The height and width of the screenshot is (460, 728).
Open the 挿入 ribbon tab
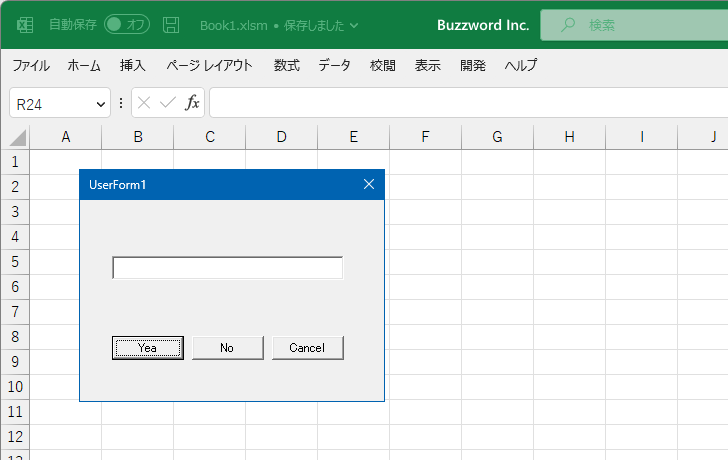coord(133,66)
